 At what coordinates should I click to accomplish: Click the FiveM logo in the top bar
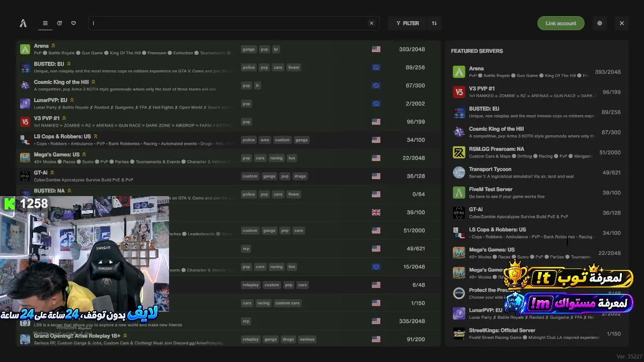23,23
